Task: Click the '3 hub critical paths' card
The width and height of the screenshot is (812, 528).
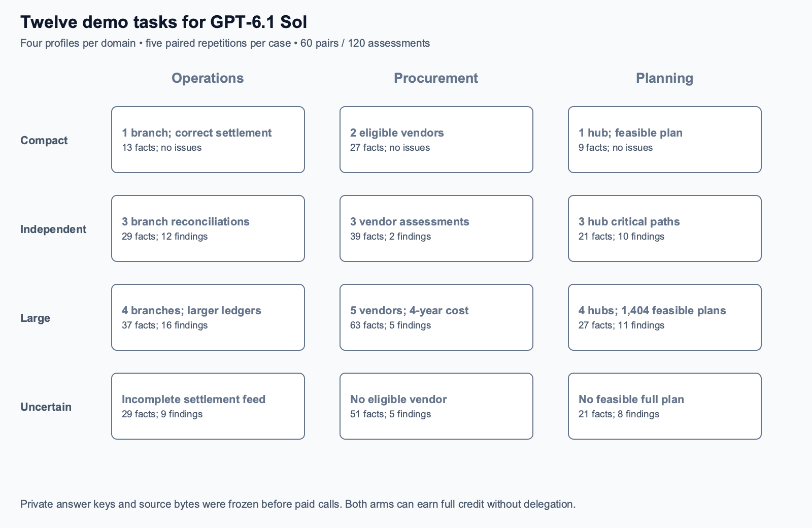Action: 665,228
